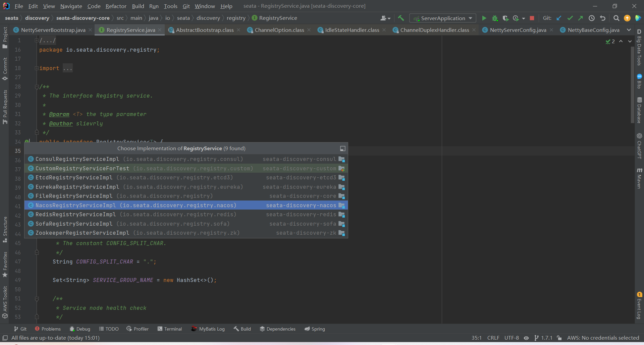Open the Pull Requests tool window
This screenshot has height=345, width=644.
[x=5, y=107]
